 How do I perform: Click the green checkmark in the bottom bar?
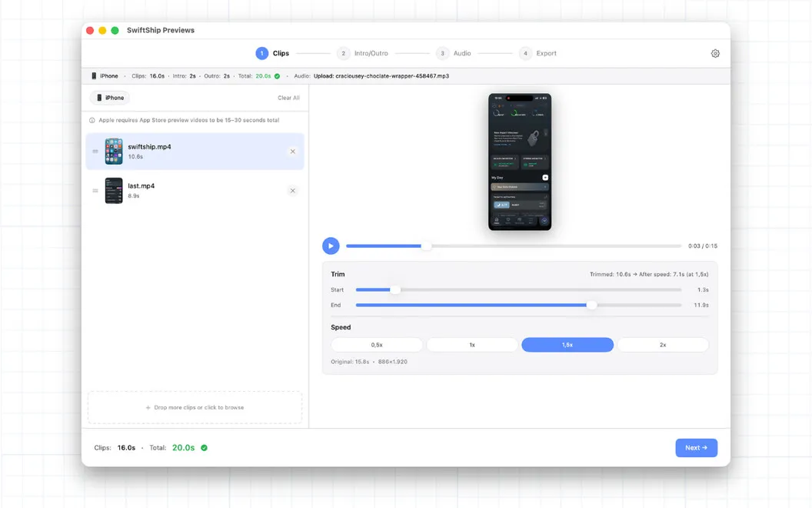[x=204, y=448]
